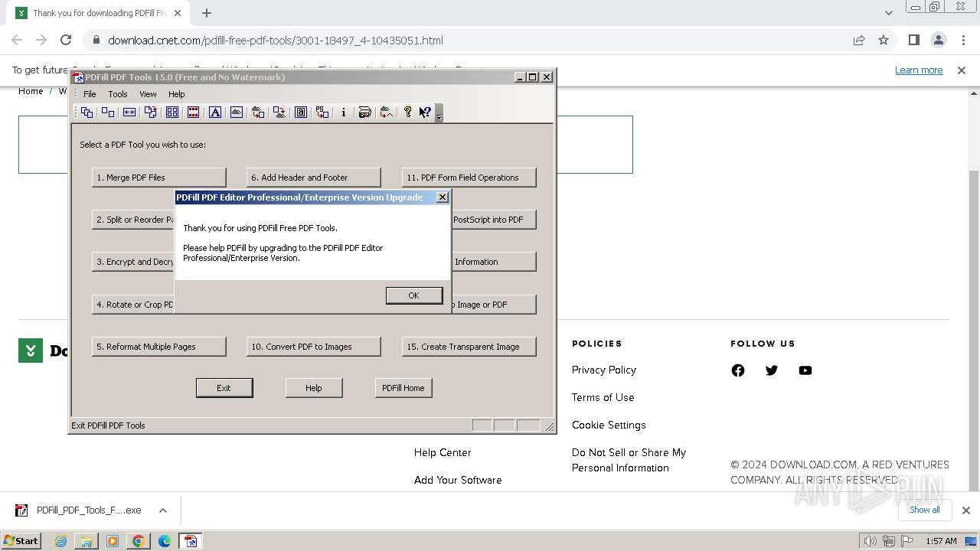This screenshot has width=980, height=551.
Task: Click the share page icon in address bar
Action: 859,41
